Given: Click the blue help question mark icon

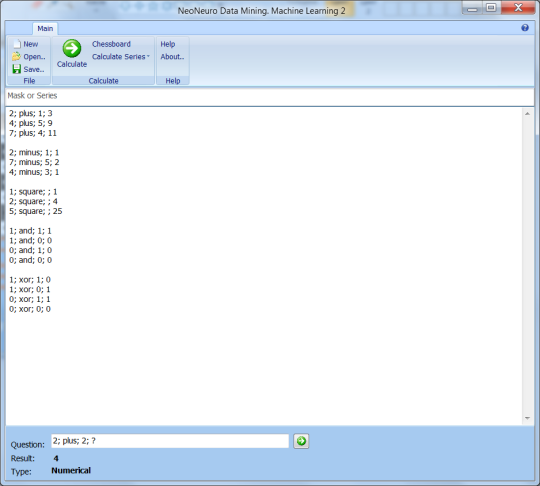Looking at the screenshot, I should coord(525,28).
